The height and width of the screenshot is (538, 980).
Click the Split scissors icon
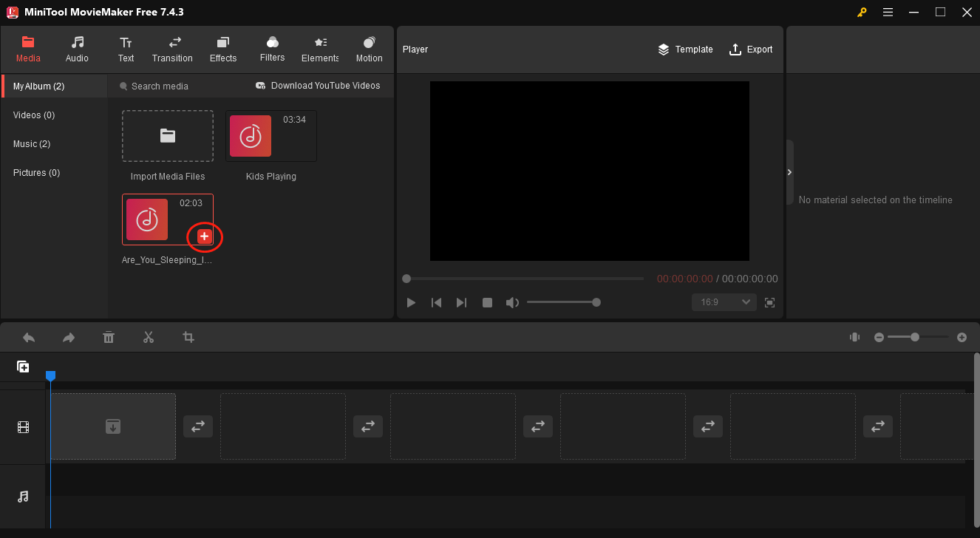click(149, 337)
